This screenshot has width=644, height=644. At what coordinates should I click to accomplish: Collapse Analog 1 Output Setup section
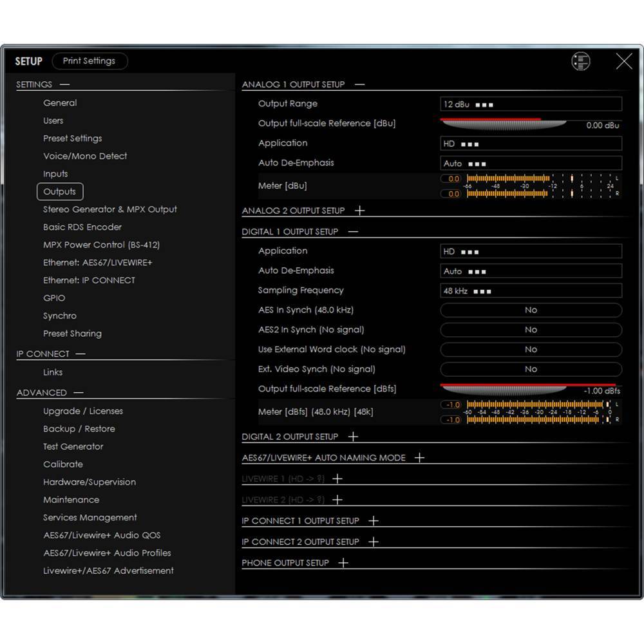pyautogui.click(x=360, y=84)
